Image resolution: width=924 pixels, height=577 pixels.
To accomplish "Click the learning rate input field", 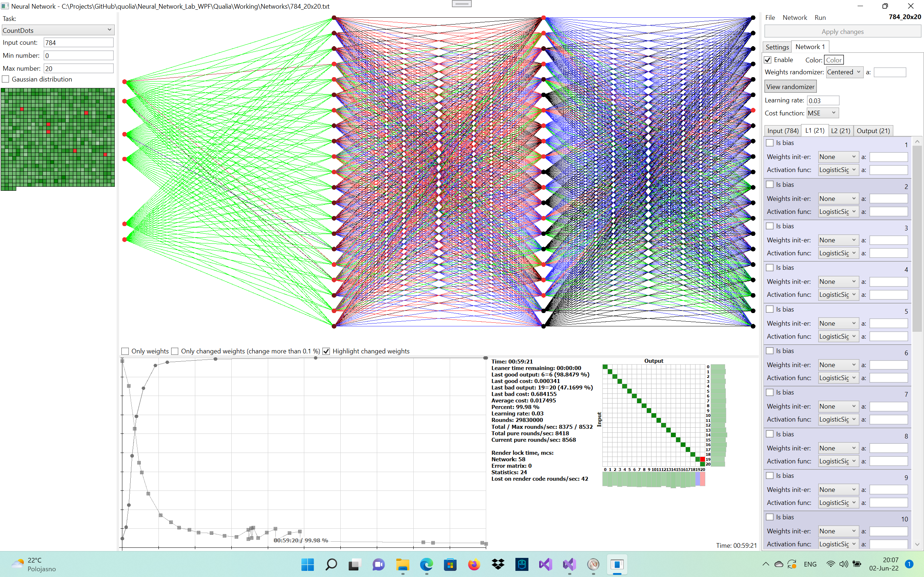I will pos(822,100).
